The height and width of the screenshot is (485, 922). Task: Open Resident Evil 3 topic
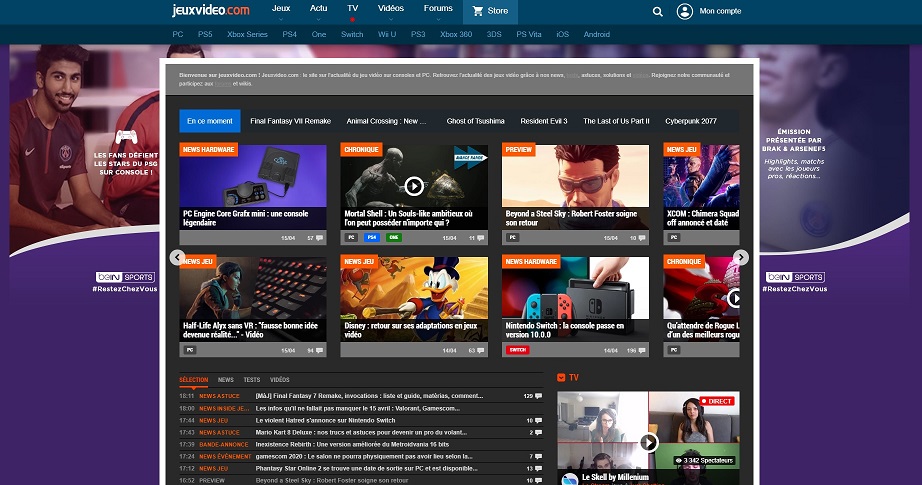[544, 121]
